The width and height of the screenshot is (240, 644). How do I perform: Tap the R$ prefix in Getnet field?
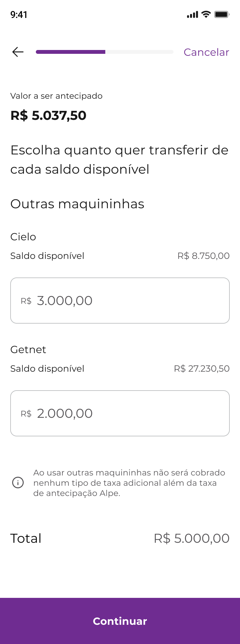(26, 414)
